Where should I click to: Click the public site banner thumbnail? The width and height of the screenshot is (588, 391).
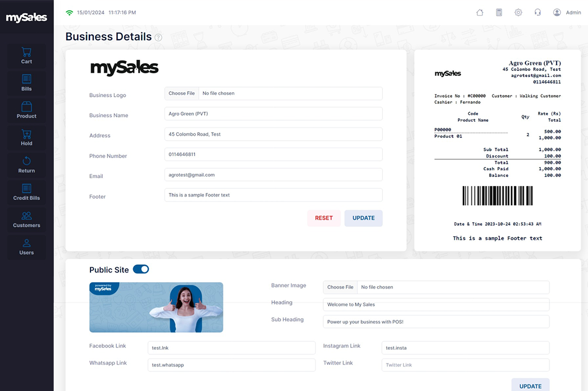[x=156, y=307]
